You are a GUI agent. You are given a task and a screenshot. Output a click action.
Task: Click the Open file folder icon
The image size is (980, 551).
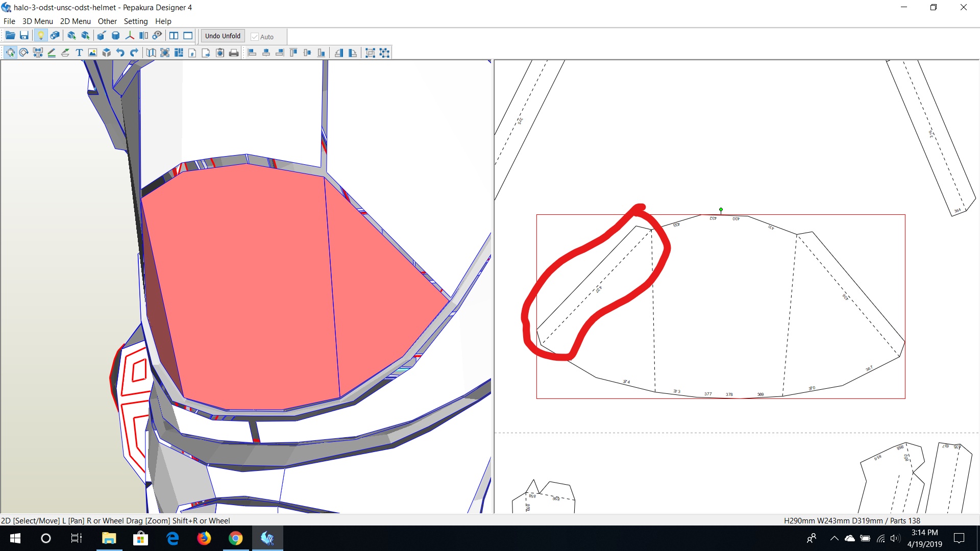[10, 36]
